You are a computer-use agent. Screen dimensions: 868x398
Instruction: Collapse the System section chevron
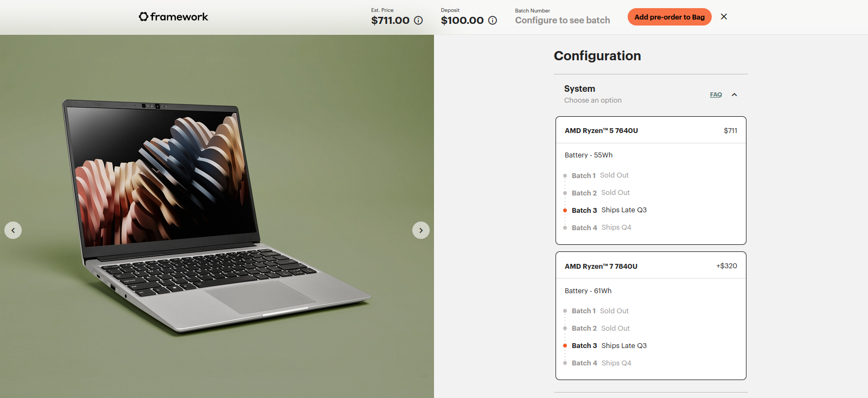(x=734, y=94)
